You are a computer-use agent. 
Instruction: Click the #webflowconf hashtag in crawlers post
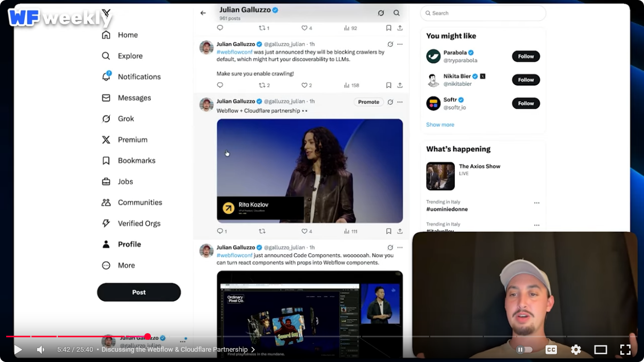pyautogui.click(x=234, y=52)
